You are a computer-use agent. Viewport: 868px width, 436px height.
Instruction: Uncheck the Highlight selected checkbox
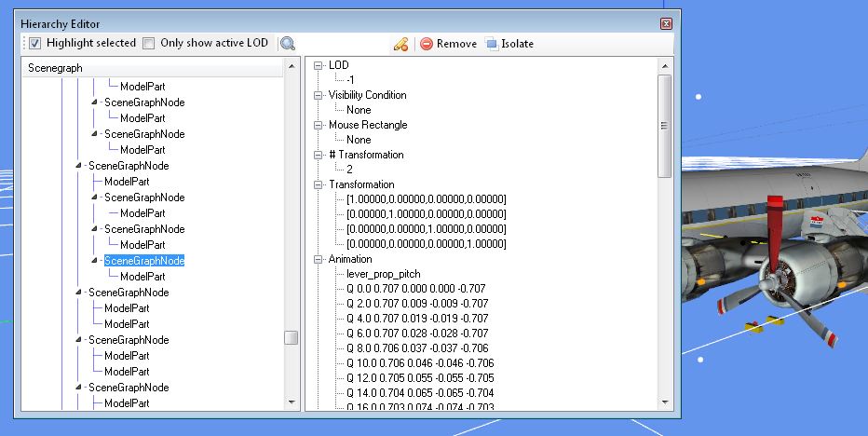[x=34, y=43]
